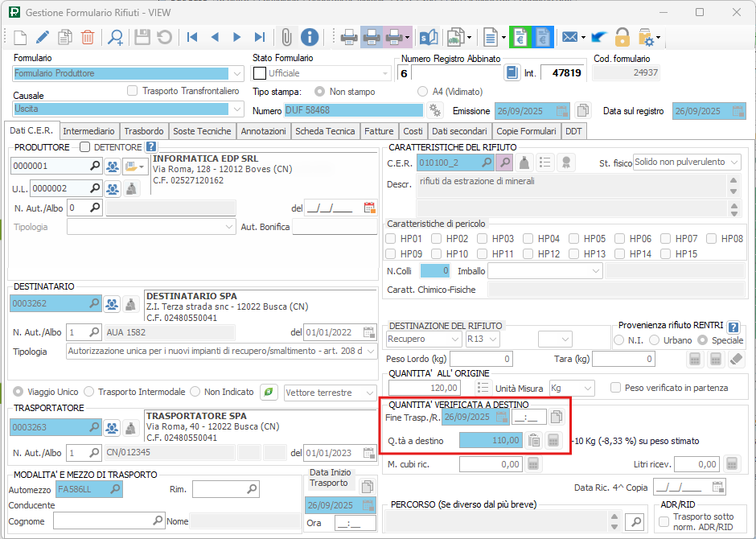Enable the Trasporto Transfrontaliero checkbox

(133, 91)
